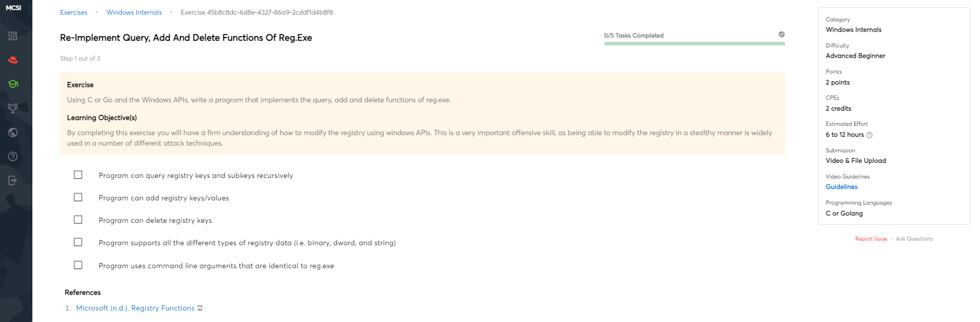Click the Estimated Effort help icon
The width and height of the screenshot is (980, 322).
(869, 135)
